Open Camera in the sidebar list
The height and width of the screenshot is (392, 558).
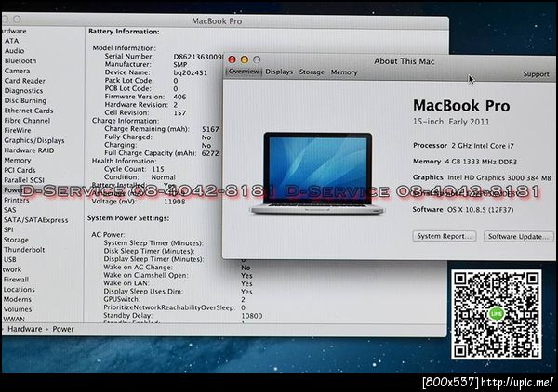pyautogui.click(x=17, y=71)
